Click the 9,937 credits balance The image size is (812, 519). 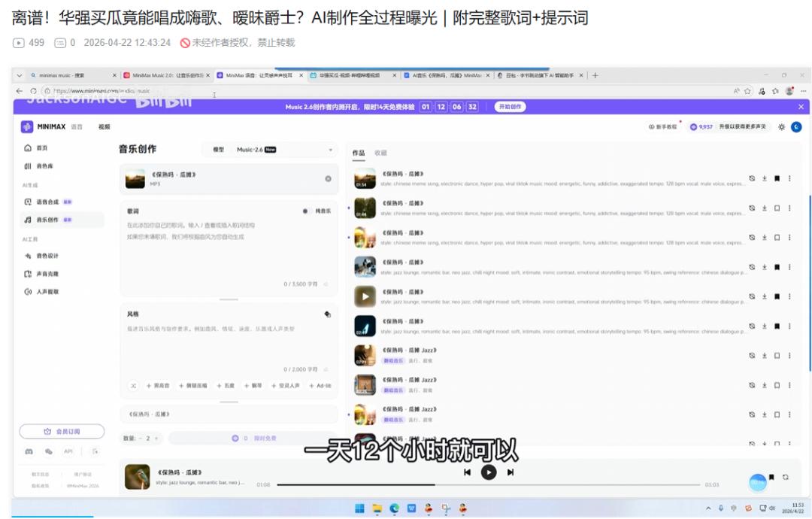click(701, 127)
